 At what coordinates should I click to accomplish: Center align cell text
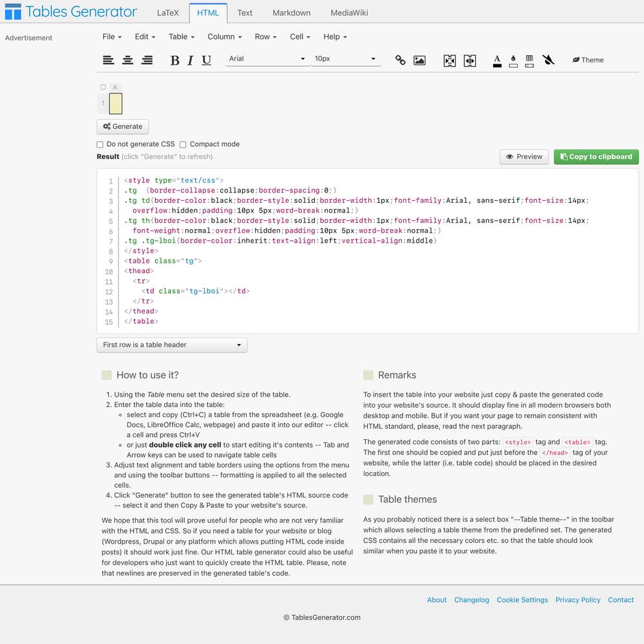point(128,60)
